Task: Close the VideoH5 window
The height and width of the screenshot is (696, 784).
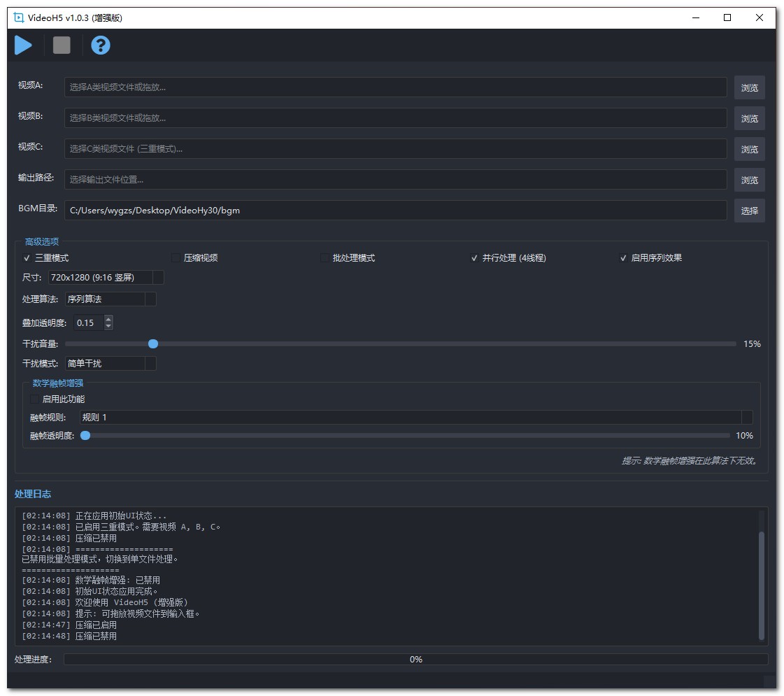Action: pos(760,17)
